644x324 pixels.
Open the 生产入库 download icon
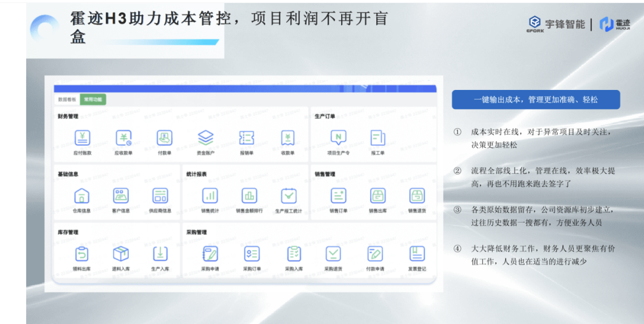160,254
